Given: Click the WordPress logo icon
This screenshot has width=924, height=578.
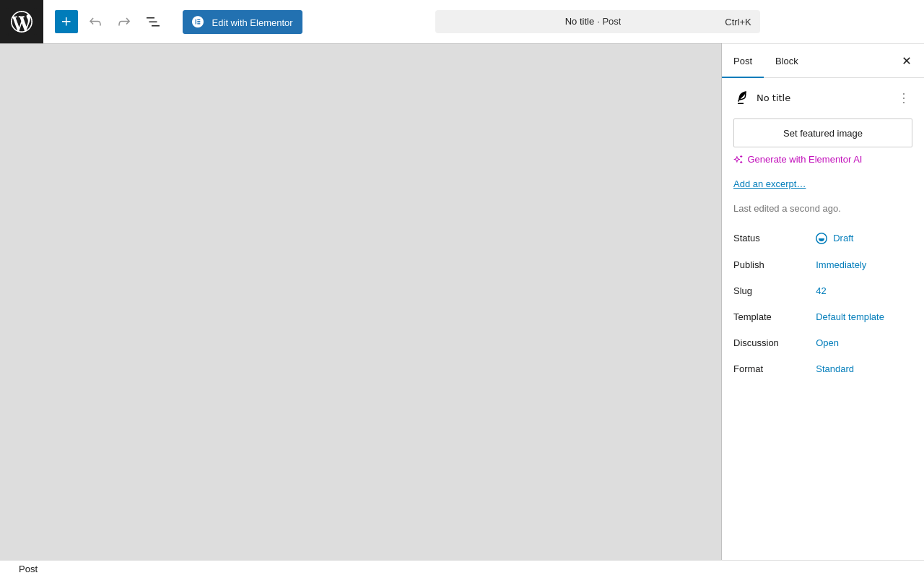Looking at the screenshot, I should [22, 22].
